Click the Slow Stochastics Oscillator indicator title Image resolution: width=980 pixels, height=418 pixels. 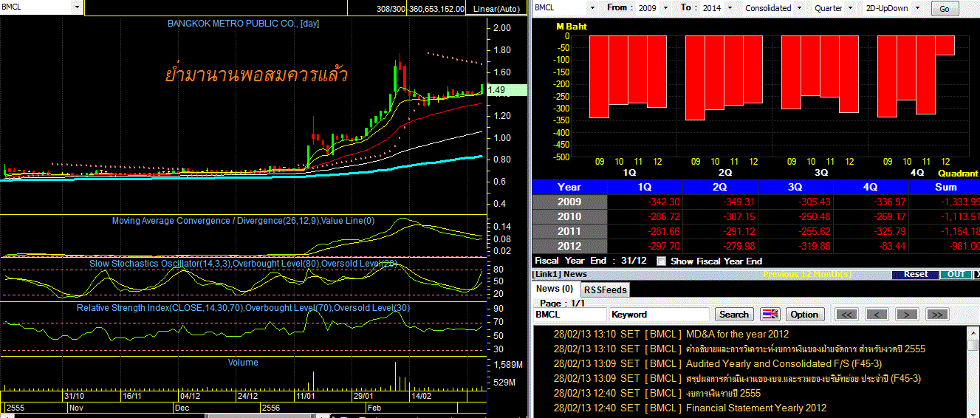pos(243,263)
